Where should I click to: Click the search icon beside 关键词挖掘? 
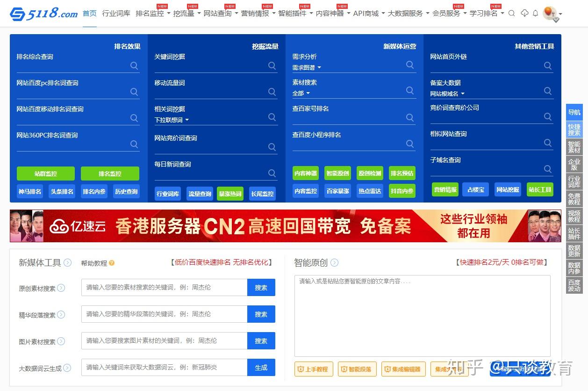point(272,66)
